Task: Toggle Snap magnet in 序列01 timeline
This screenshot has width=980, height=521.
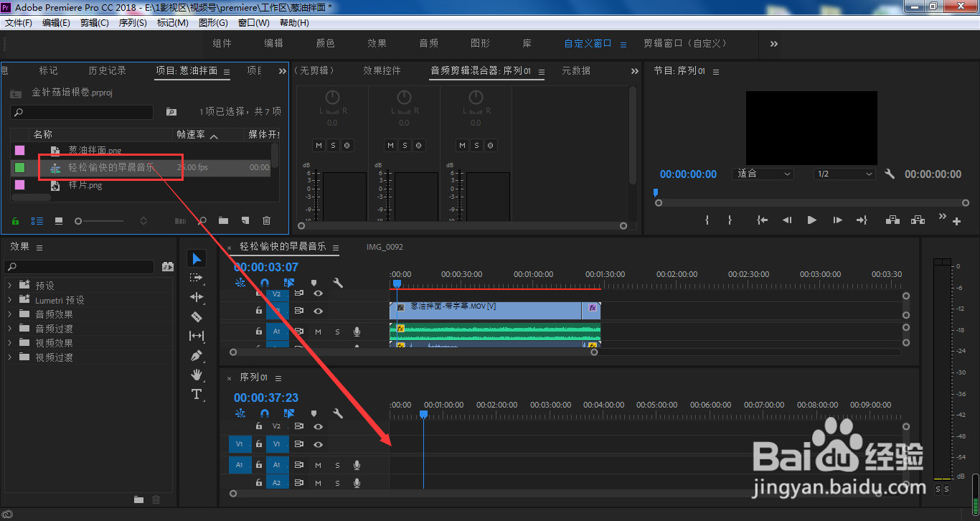Action: [x=265, y=413]
